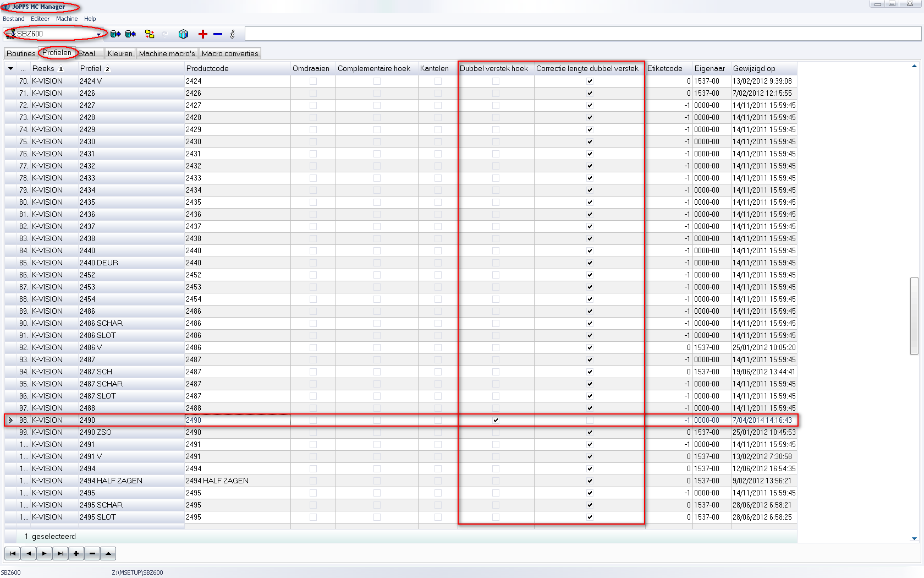
Task: Select the 2486 SCHAR profile cell
Action: [131, 323]
